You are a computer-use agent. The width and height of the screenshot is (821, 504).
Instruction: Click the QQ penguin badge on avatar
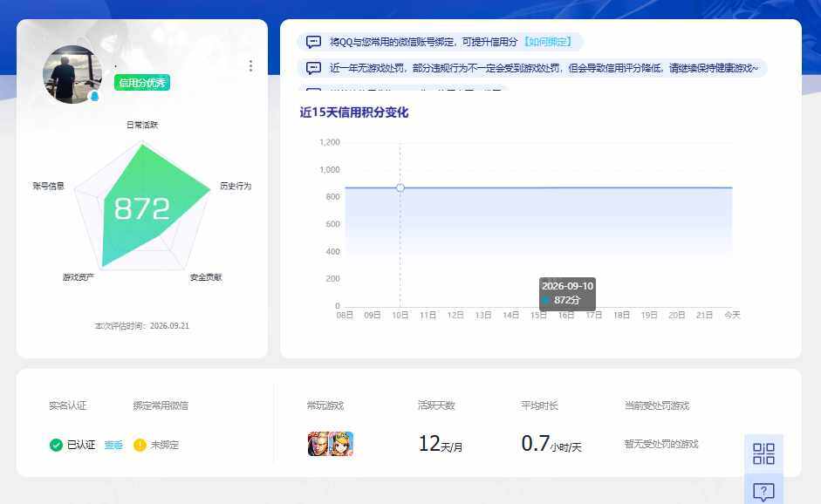pyautogui.click(x=95, y=96)
